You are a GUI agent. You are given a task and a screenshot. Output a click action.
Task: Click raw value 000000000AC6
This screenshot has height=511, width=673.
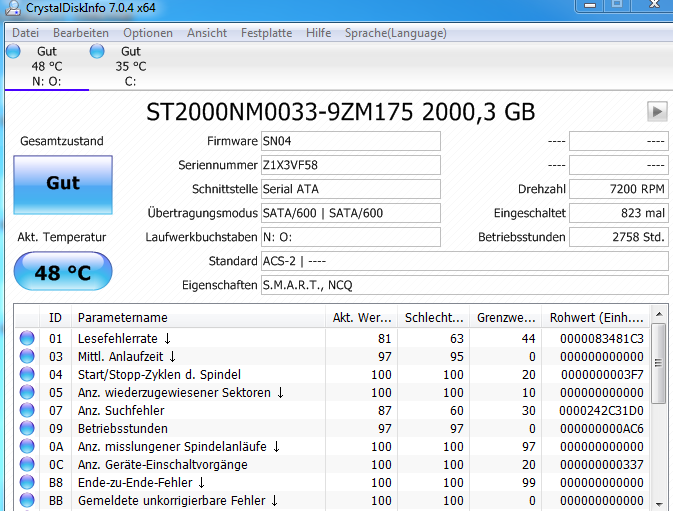pyautogui.click(x=602, y=429)
